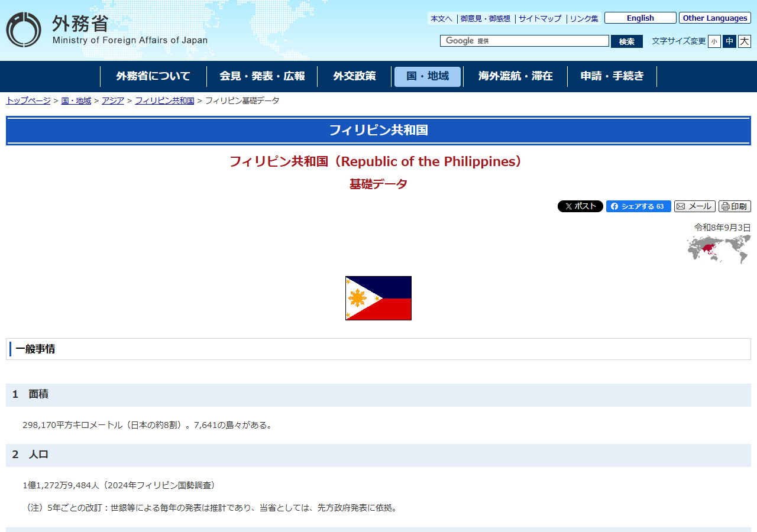Open the 国・地域 menu
This screenshot has height=532, width=757.
click(428, 76)
